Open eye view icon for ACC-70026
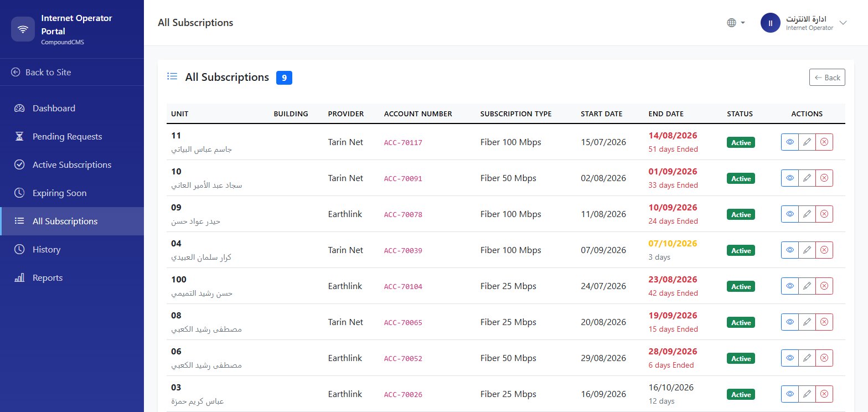Viewport: 868px width, 412px height. tap(790, 394)
